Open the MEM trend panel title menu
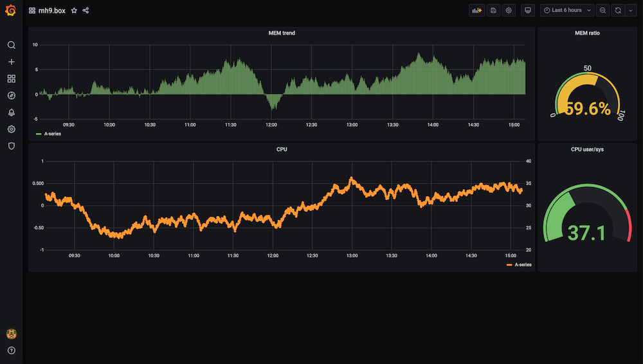This screenshot has width=643, height=364. coord(282,33)
